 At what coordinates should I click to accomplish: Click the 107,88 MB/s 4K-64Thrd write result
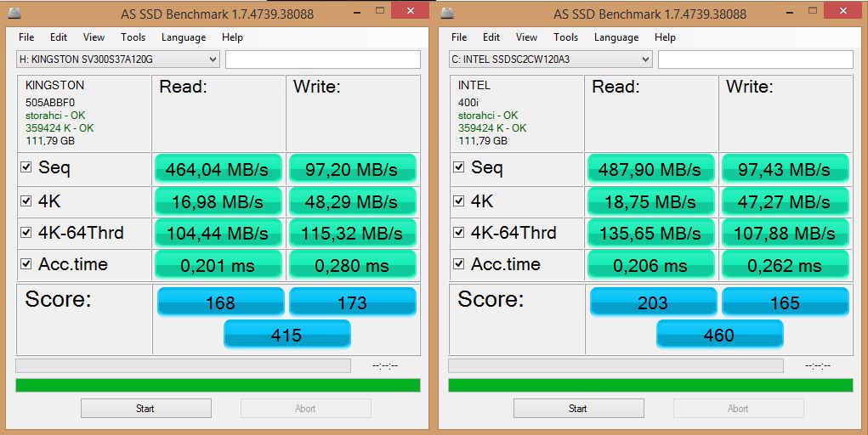[785, 233]
